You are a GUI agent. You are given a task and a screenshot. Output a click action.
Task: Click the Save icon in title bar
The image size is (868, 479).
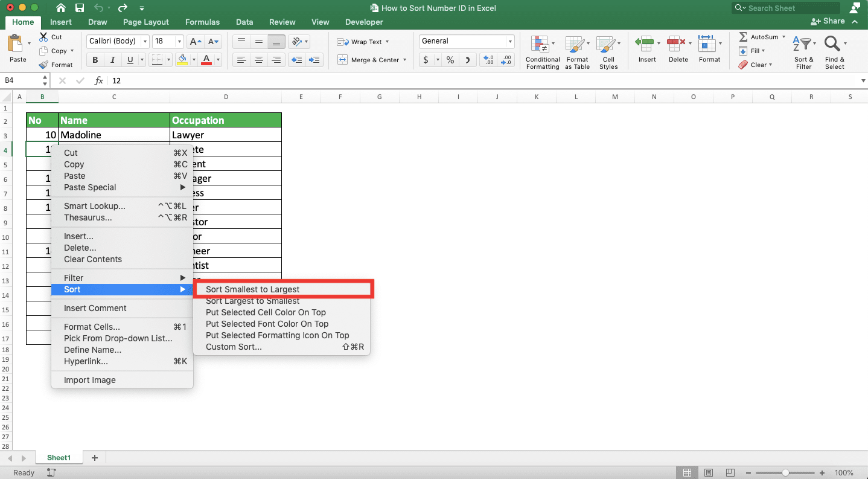click(80, 8)
